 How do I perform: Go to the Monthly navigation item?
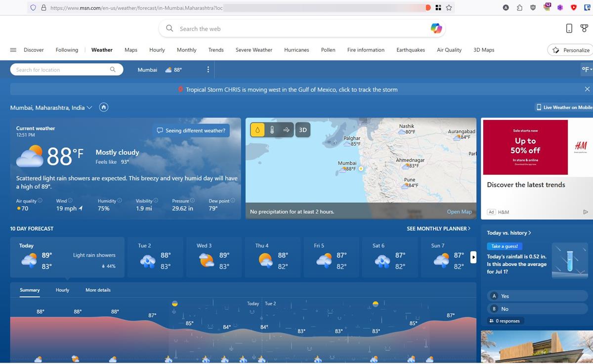186,50
